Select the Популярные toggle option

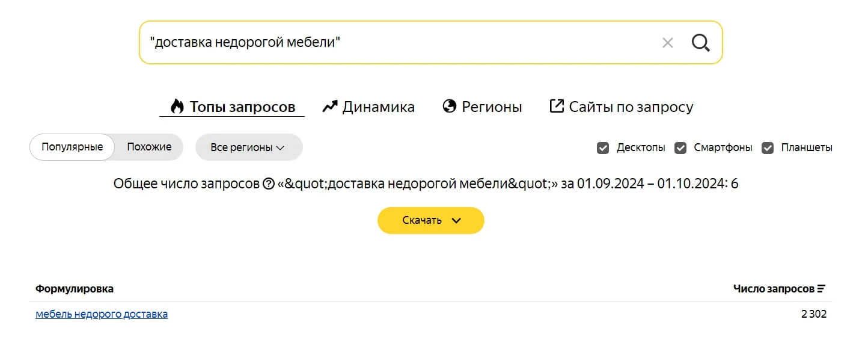pos(72,147)
